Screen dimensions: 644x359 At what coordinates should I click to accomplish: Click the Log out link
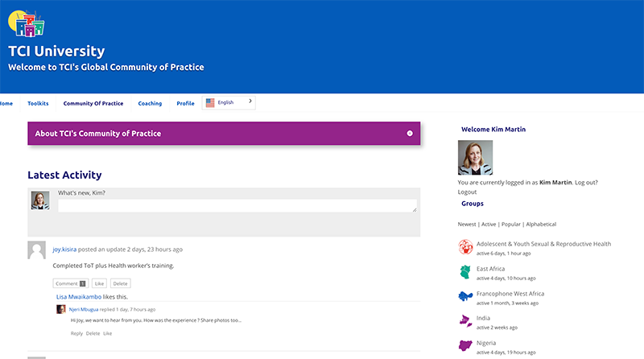(x=585, y=183)
